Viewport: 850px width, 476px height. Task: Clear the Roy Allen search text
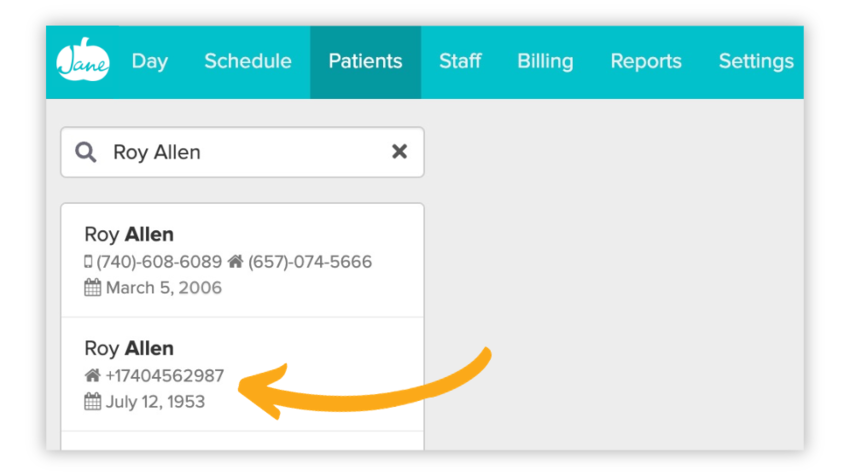click(399, 152)
